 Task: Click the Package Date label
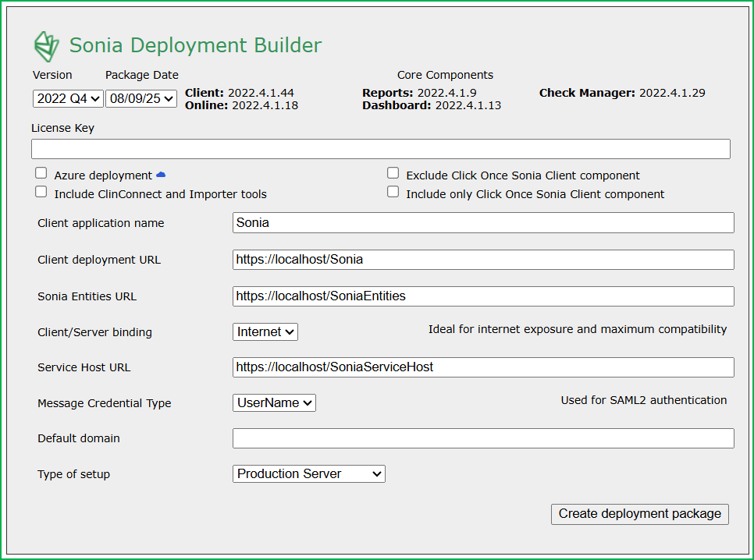[x=142, y=75]
